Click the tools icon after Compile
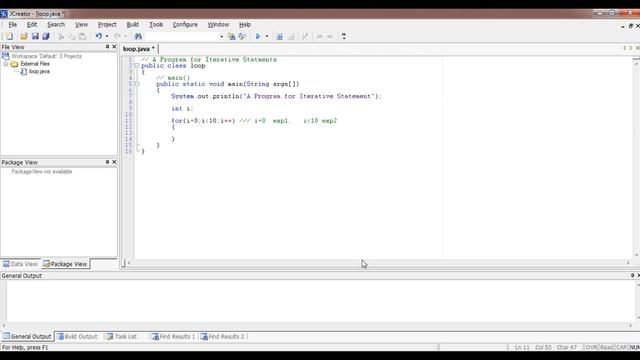Viewport: 640px width, 360px height. pos(304,36)
